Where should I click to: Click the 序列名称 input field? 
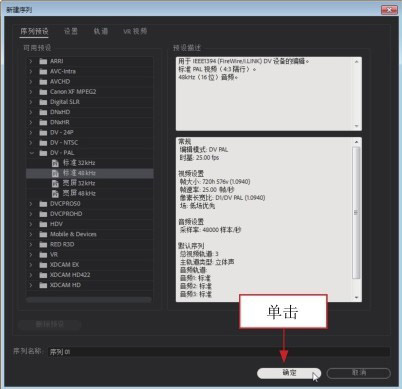coord(219,352)
